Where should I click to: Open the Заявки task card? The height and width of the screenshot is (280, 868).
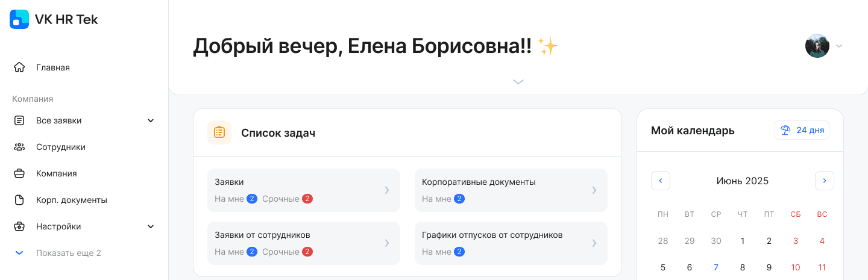coord(304,190)
